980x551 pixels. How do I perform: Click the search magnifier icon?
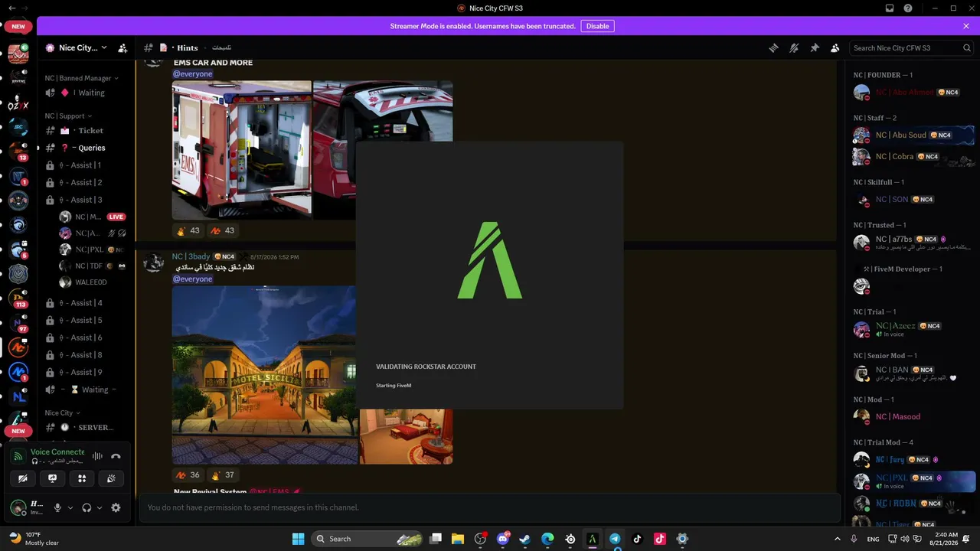(x=967, y=47)
